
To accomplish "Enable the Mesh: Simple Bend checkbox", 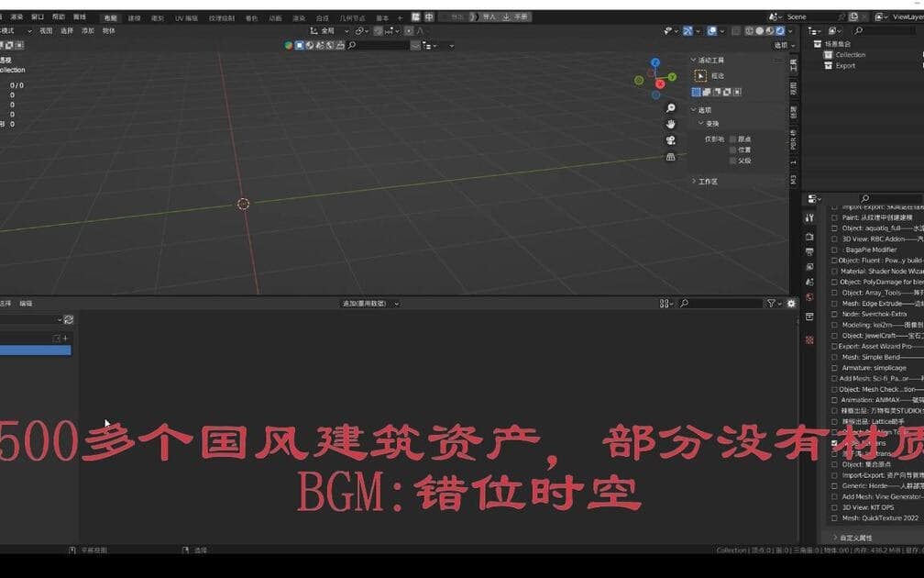I will (x=834, y=357).
